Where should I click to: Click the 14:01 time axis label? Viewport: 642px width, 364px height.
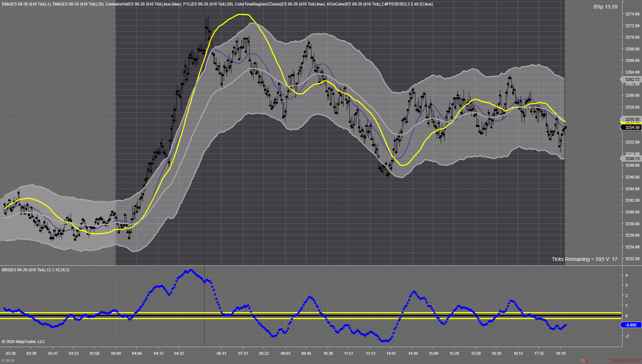coord(391,354)
